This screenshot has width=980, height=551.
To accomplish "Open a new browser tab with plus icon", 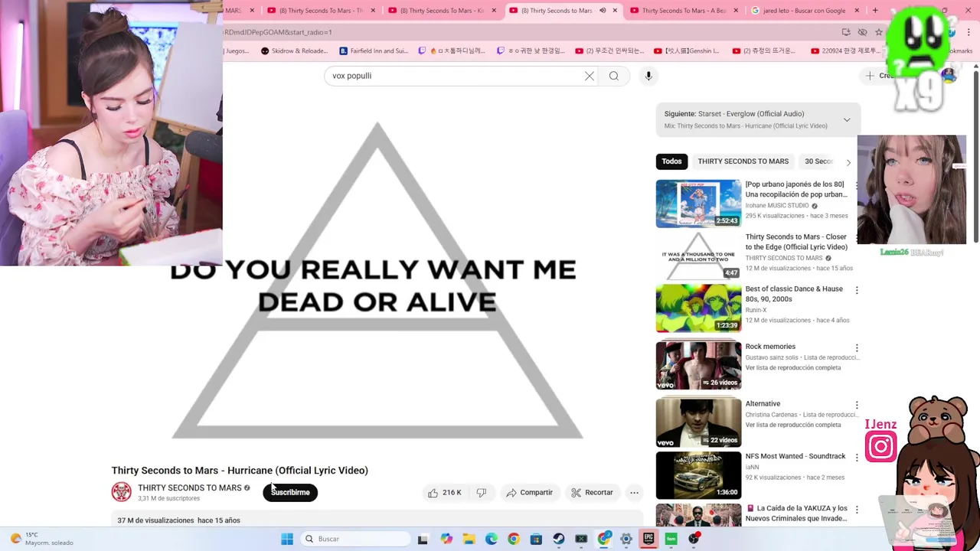I will (875, 11).
